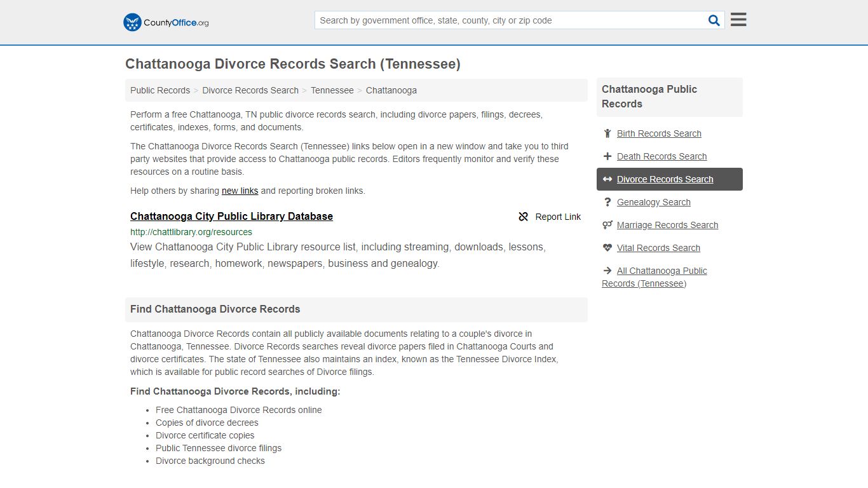Select Divorce Records Search sidebar item

(670, 179)
